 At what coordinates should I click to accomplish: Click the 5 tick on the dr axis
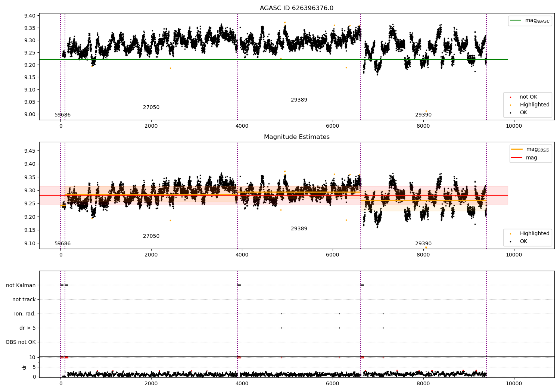34,367
